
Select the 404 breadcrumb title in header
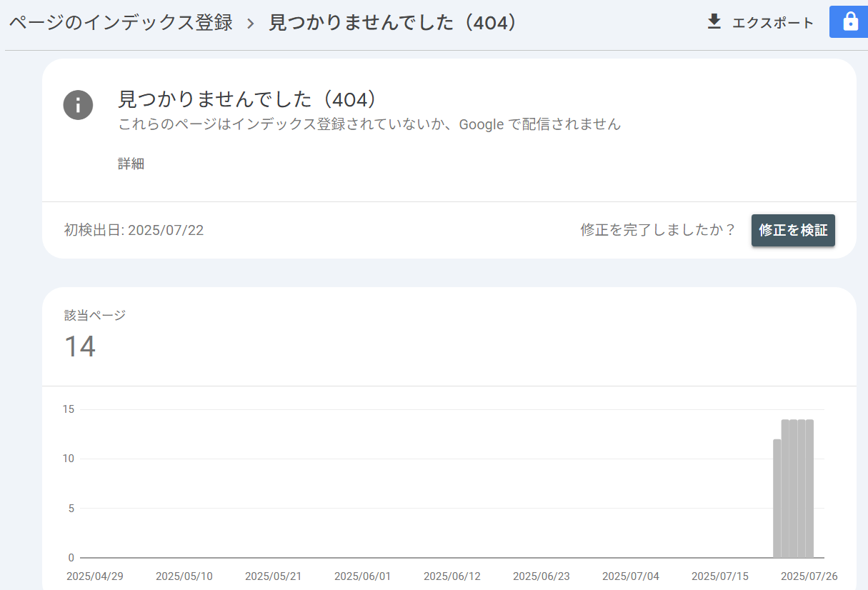pos(392,23)
